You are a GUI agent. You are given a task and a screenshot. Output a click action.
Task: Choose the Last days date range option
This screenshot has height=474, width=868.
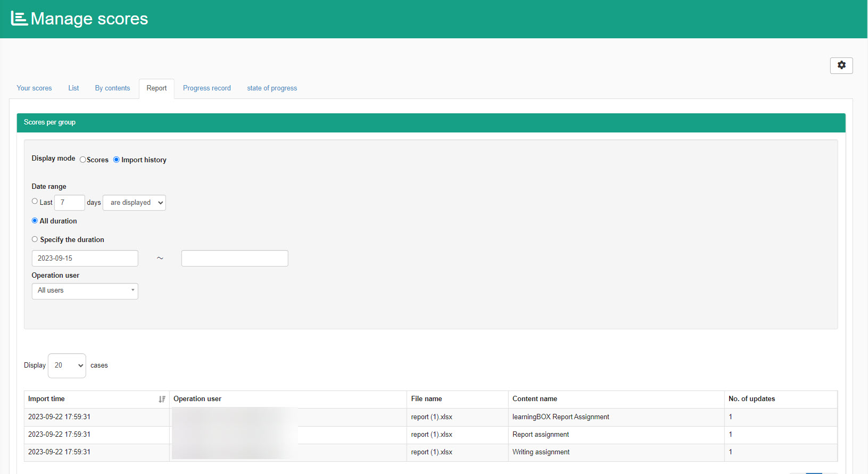pos(35,202)
